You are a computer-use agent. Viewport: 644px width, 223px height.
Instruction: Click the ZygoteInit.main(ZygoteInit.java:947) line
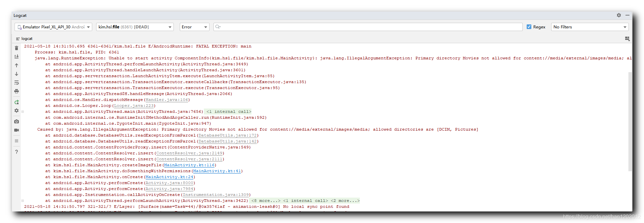pyautogui.click(x=128, y=123)
